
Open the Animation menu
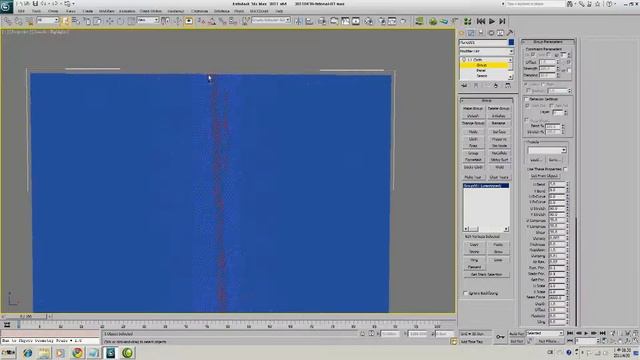127,11
